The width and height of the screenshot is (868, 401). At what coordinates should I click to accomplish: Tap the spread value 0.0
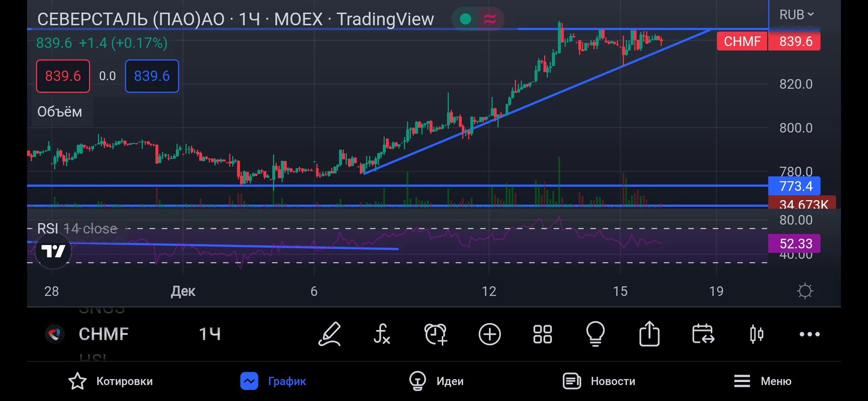coord(108,76)
